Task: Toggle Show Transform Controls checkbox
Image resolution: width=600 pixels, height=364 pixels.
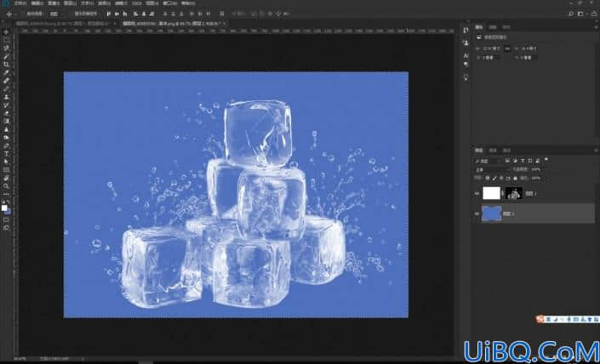Action: click(71, 14)
